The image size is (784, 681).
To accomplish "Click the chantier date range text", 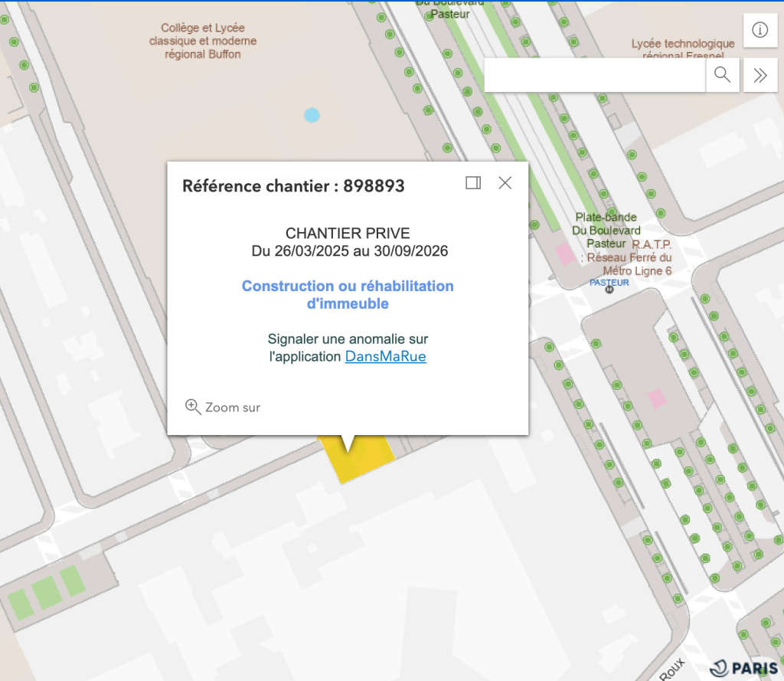I will click(x=349, y=251).
